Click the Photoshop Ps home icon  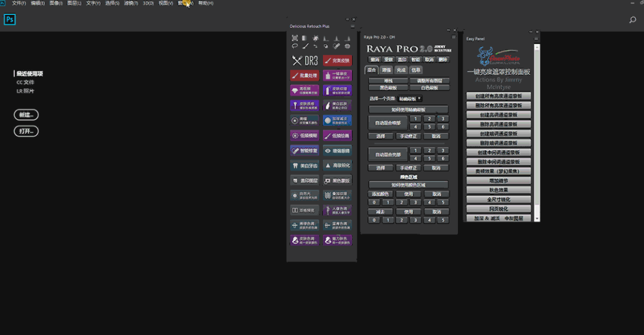tap(10, 20)
